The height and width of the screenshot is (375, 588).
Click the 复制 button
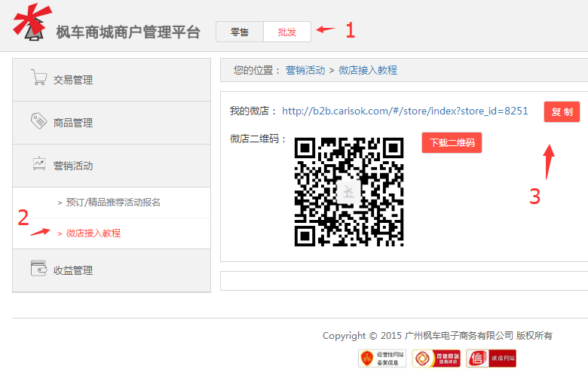coord(562,111)
